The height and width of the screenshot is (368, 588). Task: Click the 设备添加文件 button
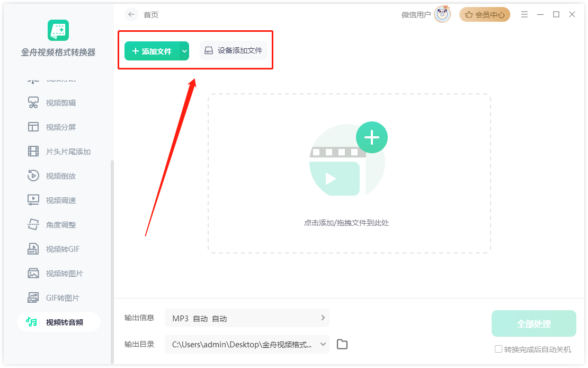pos(234,50)
